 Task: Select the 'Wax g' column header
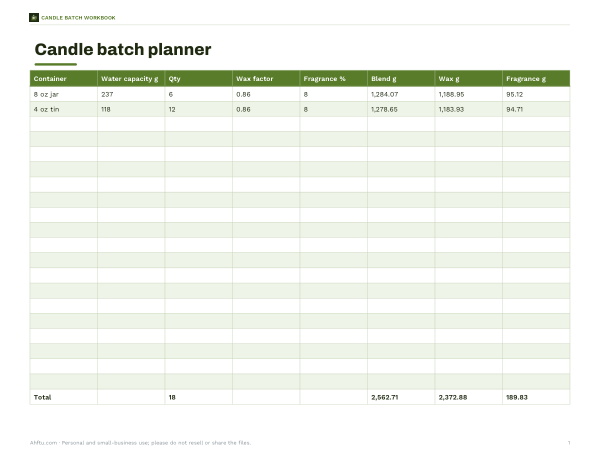469,78
